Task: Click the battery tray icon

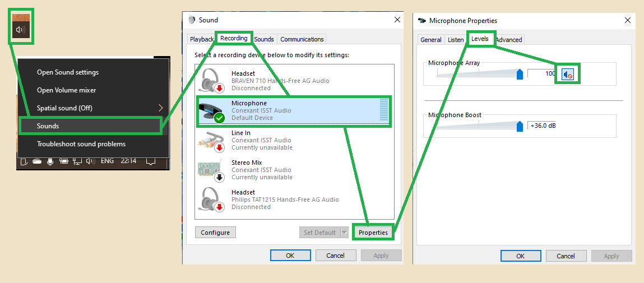Action: tap(64, 161)
